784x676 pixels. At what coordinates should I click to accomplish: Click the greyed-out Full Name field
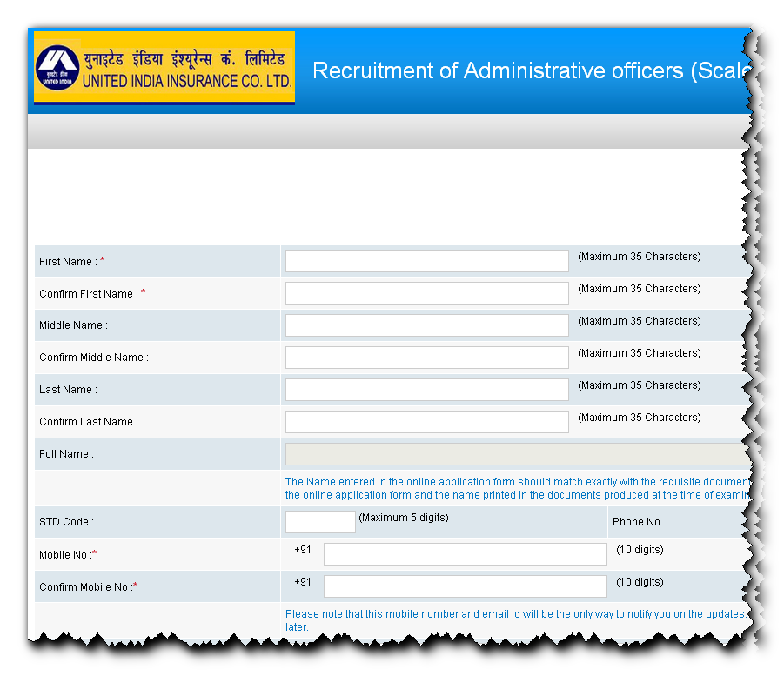pos(513,453)
